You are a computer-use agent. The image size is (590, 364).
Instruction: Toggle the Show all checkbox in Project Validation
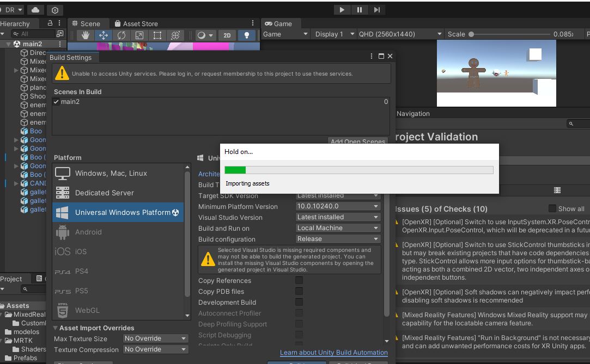pyautogui.click(x=552, y=208)
